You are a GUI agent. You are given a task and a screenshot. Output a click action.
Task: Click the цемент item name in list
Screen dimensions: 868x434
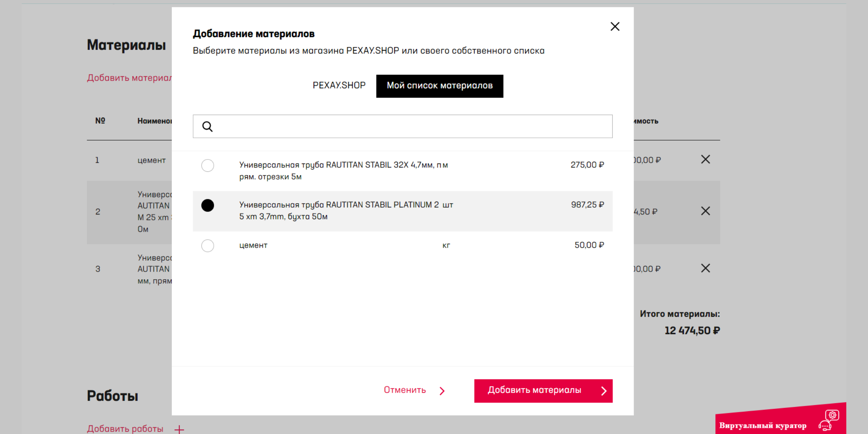pos(253,246)
